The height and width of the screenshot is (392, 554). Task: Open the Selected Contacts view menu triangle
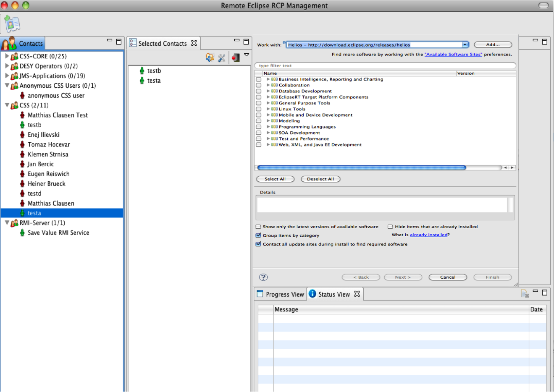click(x=247, y=55)
